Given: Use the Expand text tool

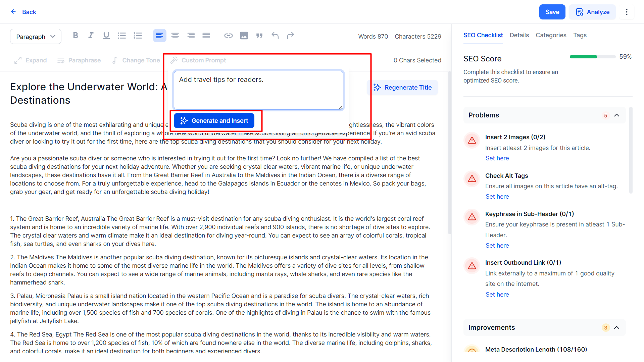Looking at the screenshot, I should (x=31, y=60).
